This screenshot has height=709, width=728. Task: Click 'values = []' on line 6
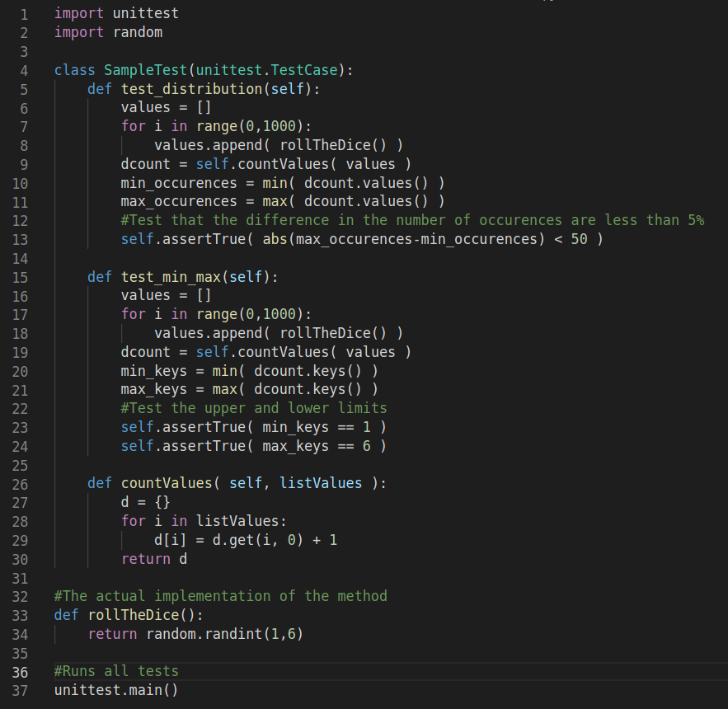[x=167, y=107]
